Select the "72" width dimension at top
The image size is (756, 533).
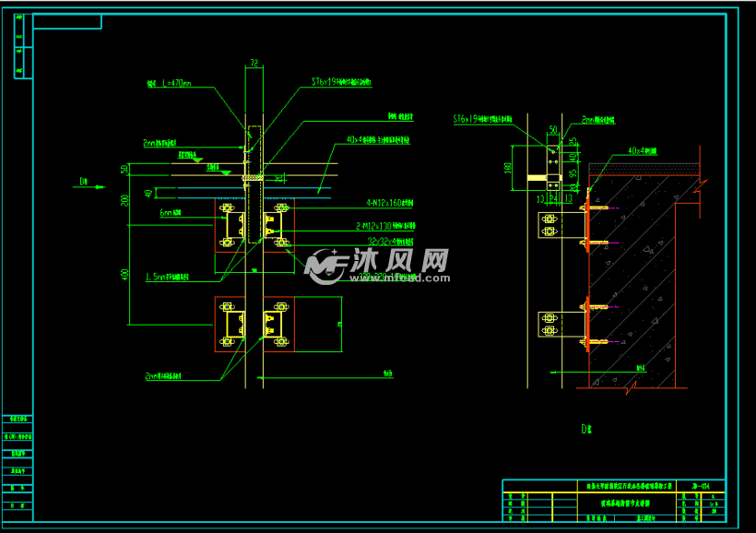pyautogui.click(x=253, y=63)
